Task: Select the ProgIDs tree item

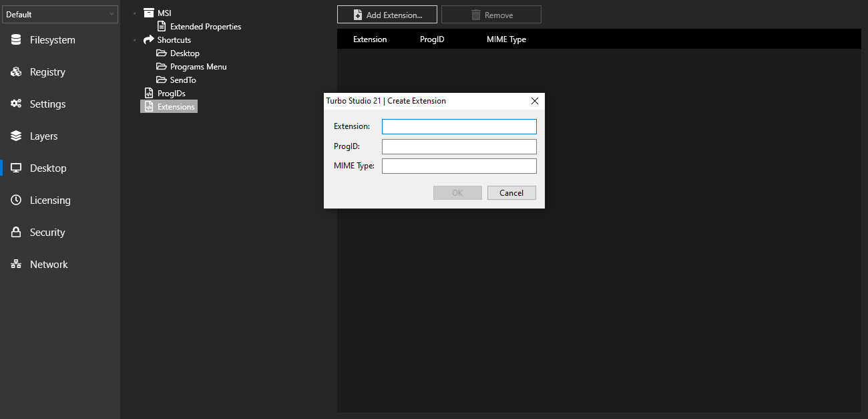Action: tap(172, 94)
